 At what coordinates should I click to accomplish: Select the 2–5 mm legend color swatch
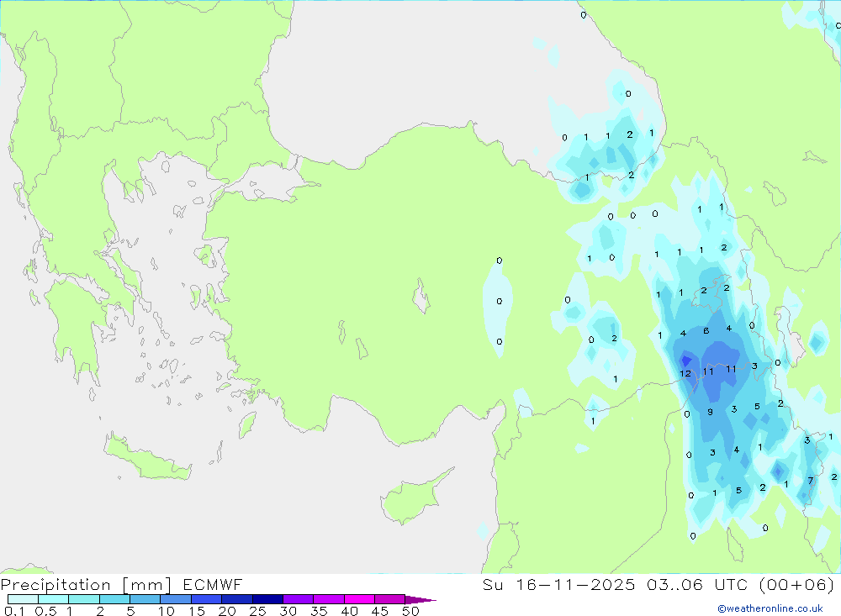tap(114, 599)
